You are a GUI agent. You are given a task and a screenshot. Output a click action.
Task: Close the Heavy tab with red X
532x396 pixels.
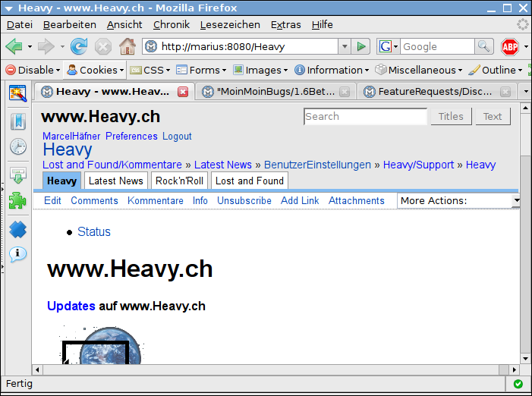183,92
